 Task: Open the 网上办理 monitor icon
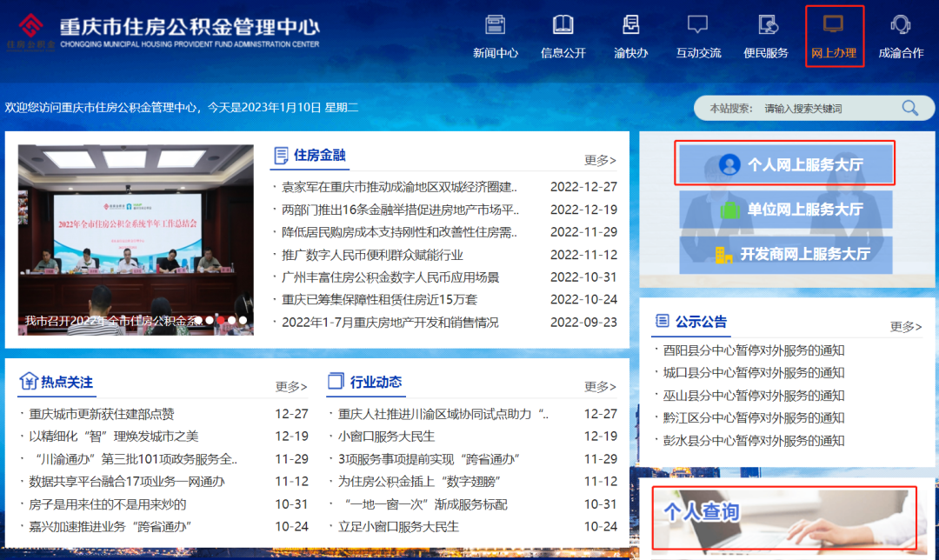pos(834,24)
